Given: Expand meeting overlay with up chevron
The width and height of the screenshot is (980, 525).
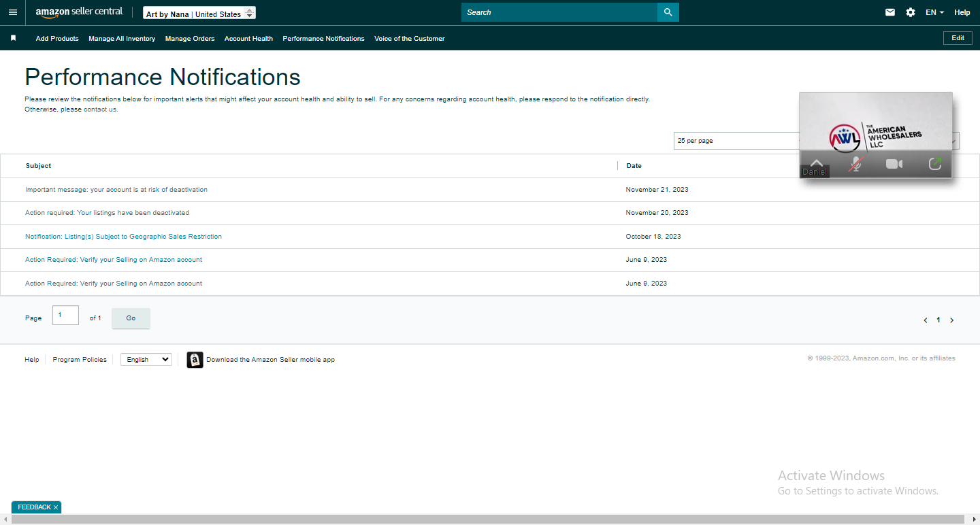Looking at the screenshot, I should coord(817,162).
